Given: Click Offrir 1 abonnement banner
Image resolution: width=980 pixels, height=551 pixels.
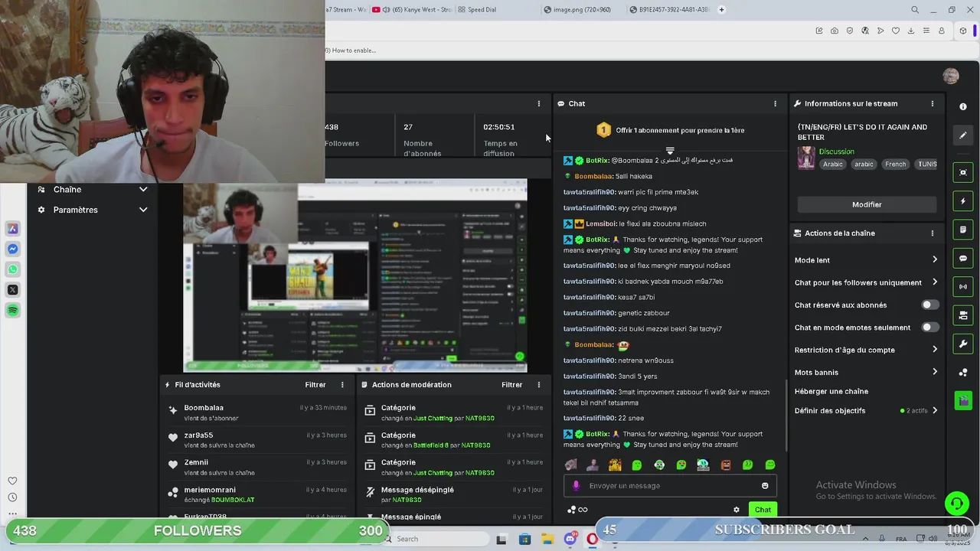Looking at the screenshot, I should (x=670, y=130).
